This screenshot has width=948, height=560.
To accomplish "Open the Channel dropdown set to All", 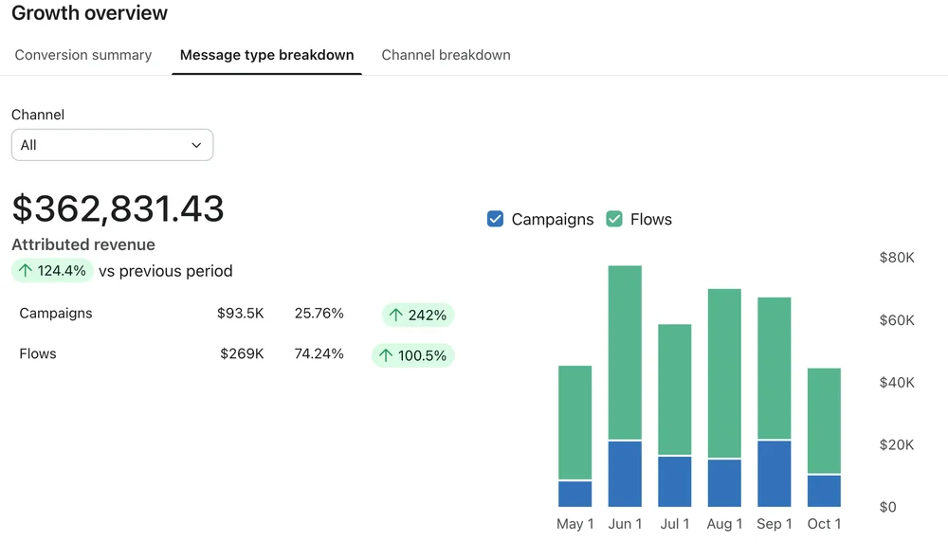I will (113, 145).
